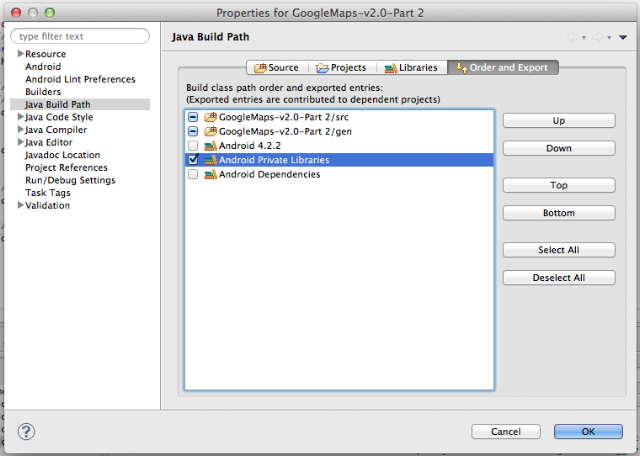640x456 pixels.
Task: Move selected entry to Top
Action: pyautogui.click(x=559, y=185)
